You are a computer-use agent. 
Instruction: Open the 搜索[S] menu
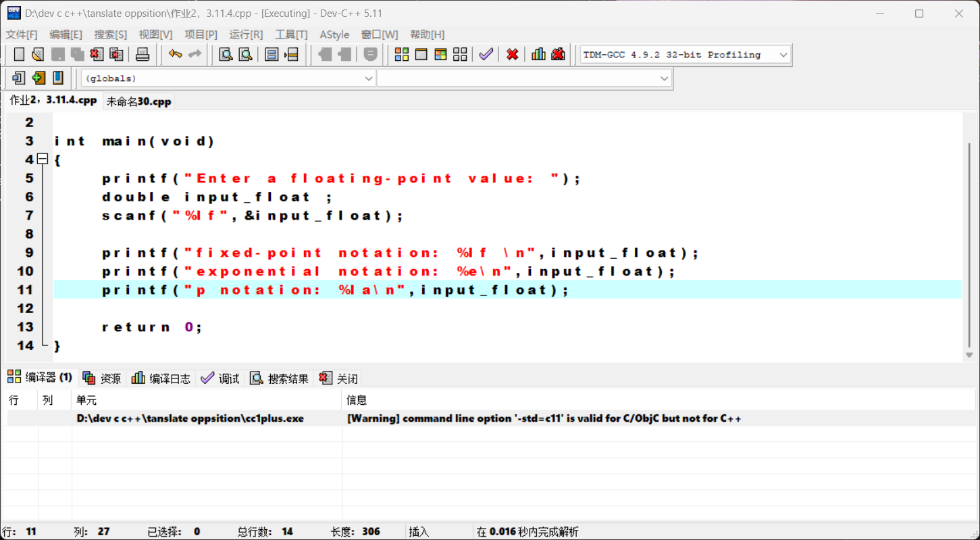coord(111,34)
